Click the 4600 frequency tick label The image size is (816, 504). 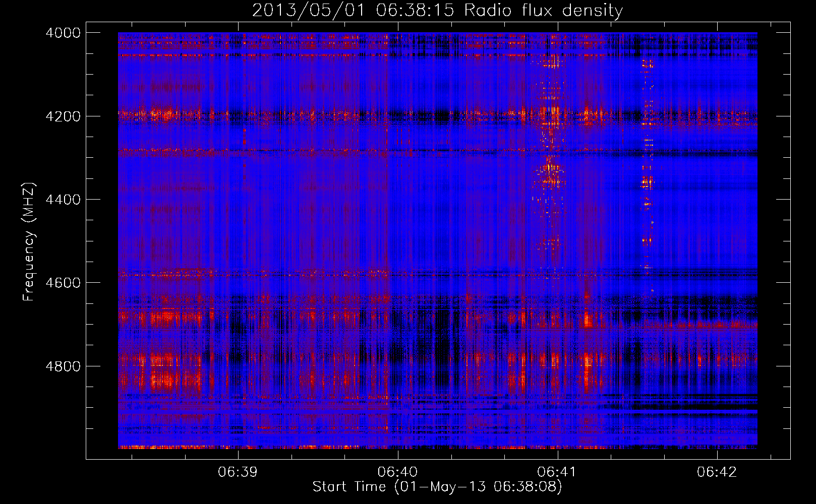pyautogui.click(x=63, y=283)
